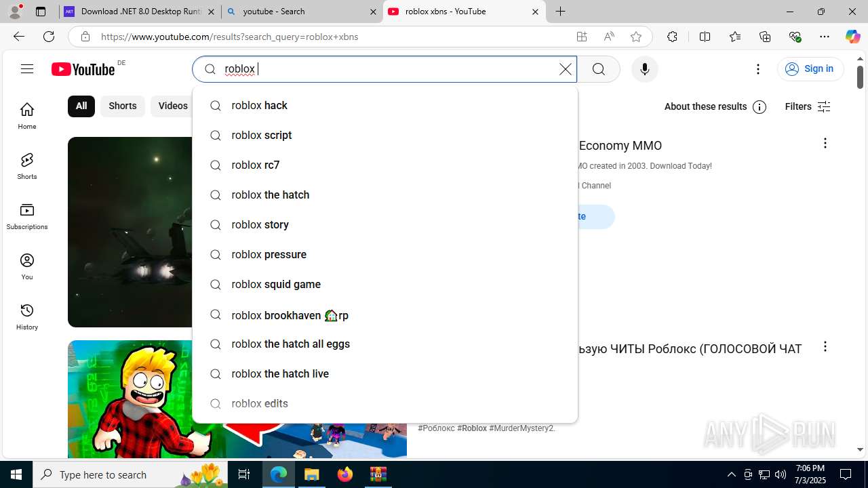Open the cartoon Roblox character thumbnail
The height and width of the screenshot is (488, 868).
(130, 399)
